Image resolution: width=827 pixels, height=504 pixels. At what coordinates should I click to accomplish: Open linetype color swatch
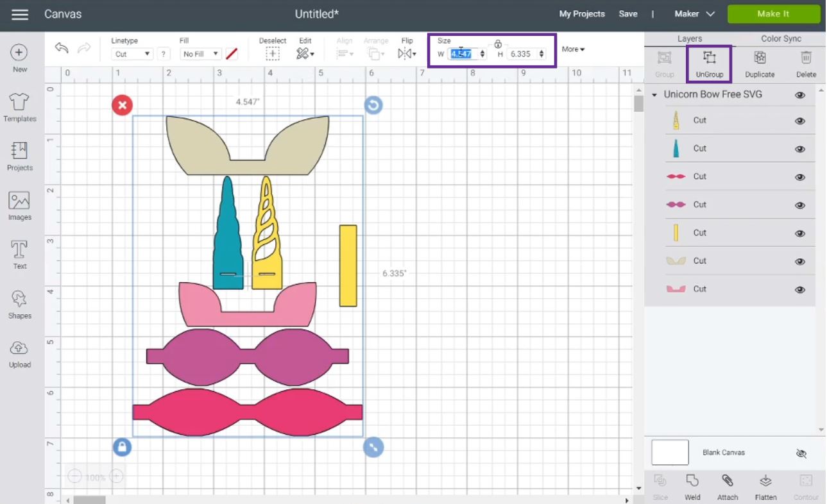(x=232, y=54)
